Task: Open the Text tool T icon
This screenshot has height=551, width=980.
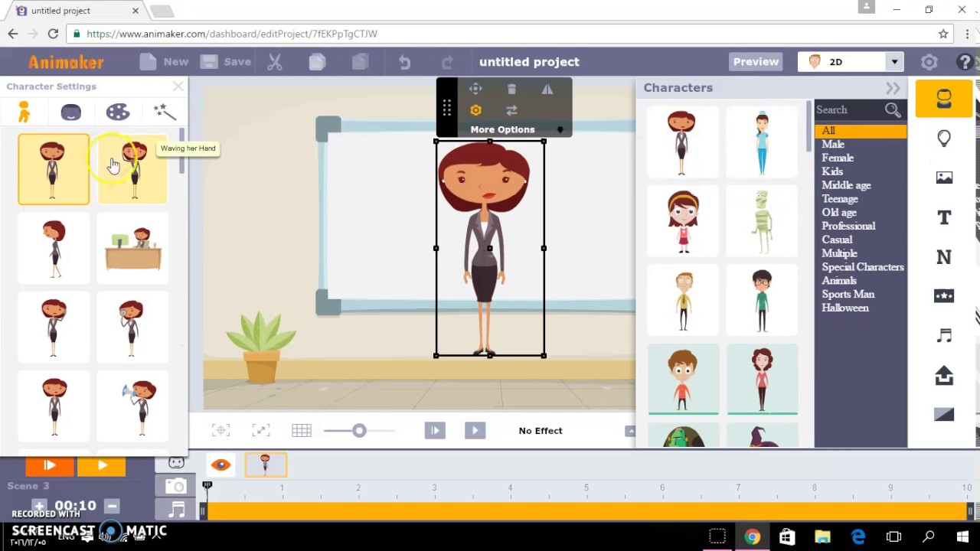Action: coord(944,217)
